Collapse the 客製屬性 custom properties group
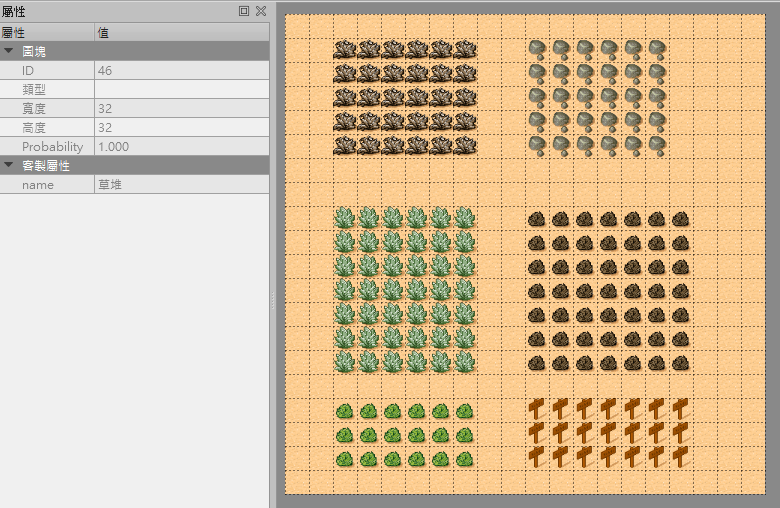Viewport: 780px width, 508px height. 8,165
